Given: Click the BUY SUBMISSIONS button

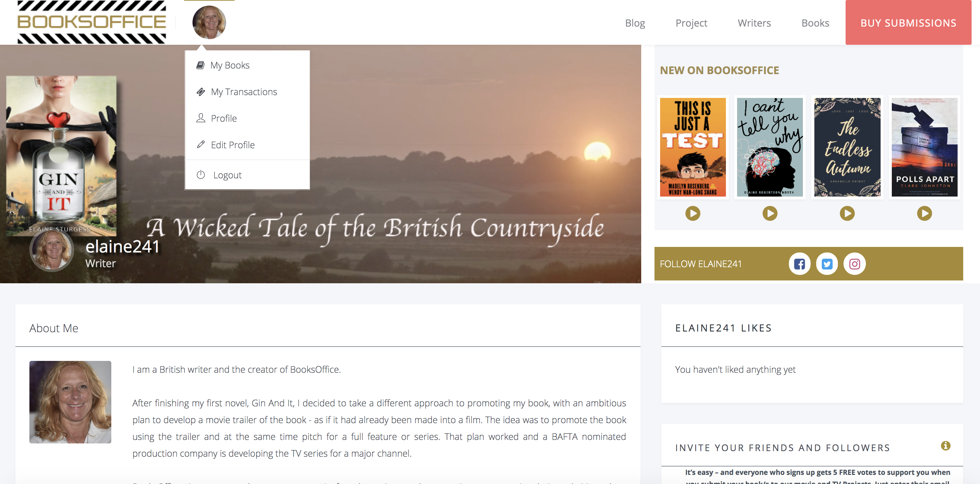Looking at the screenshot, I should pos(908,23).
